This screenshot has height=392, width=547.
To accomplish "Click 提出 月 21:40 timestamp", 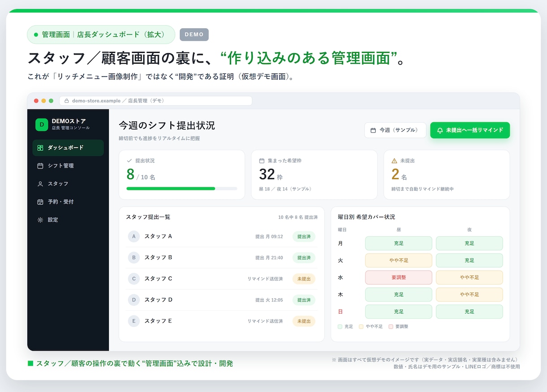I will coord(269,258).
